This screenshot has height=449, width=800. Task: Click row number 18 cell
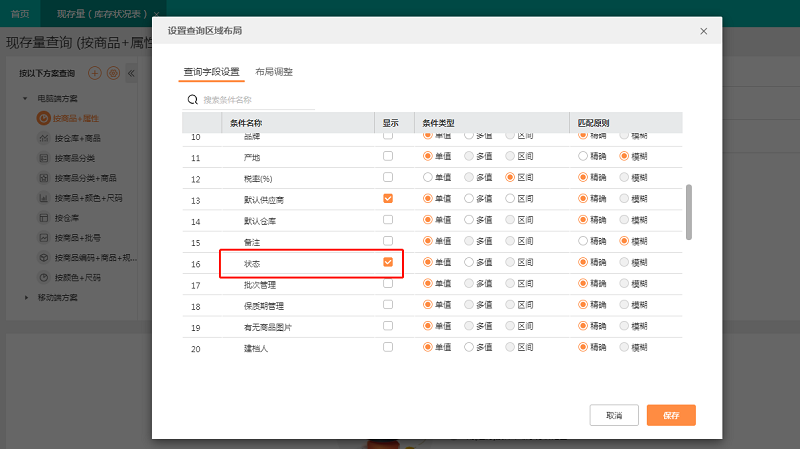(196, 307)
